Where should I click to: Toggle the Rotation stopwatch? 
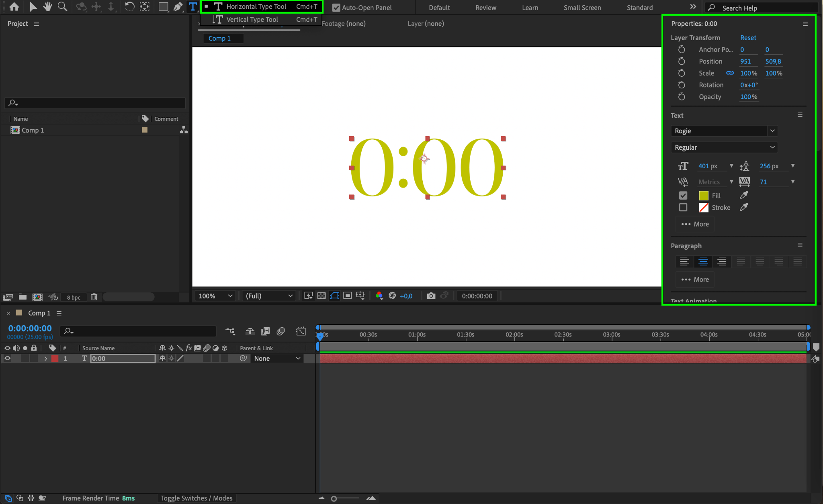[682, 85]
